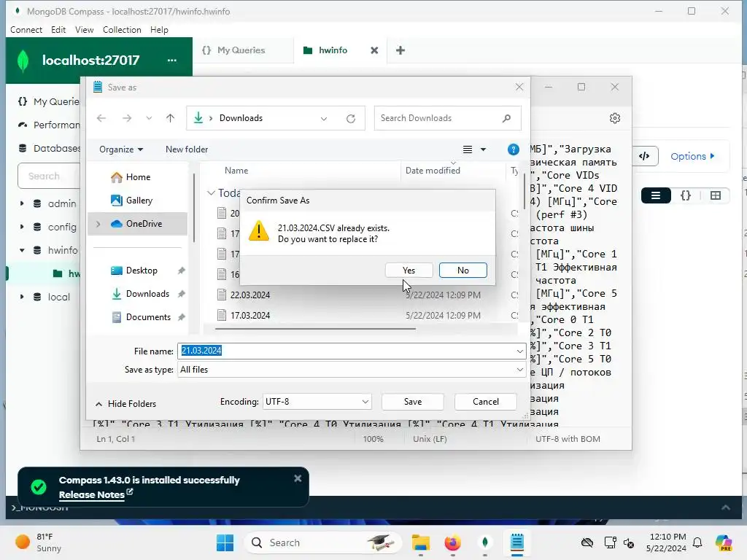Collapse the Today group in file list

[x=211, y=192]
